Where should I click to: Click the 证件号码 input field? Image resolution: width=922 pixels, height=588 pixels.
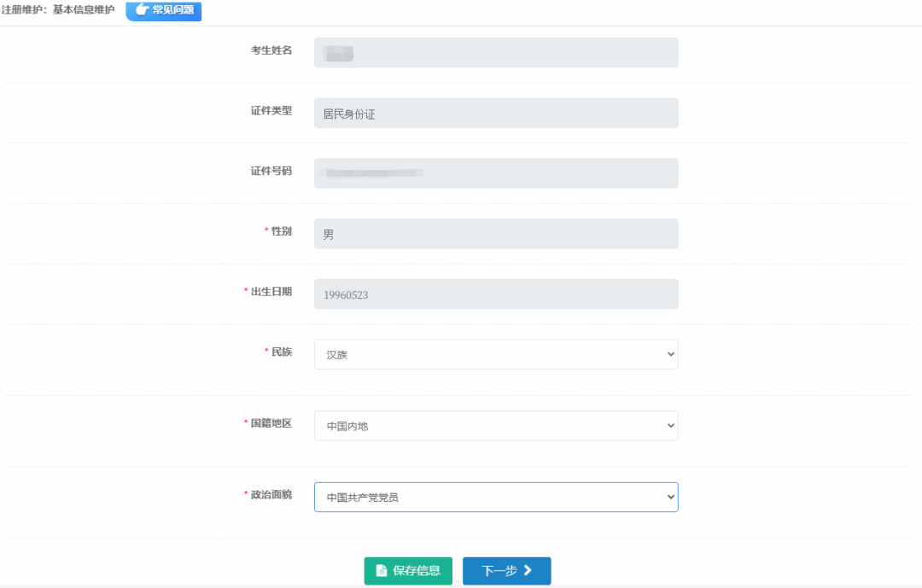pyautogui.click(x=496, y=173)
